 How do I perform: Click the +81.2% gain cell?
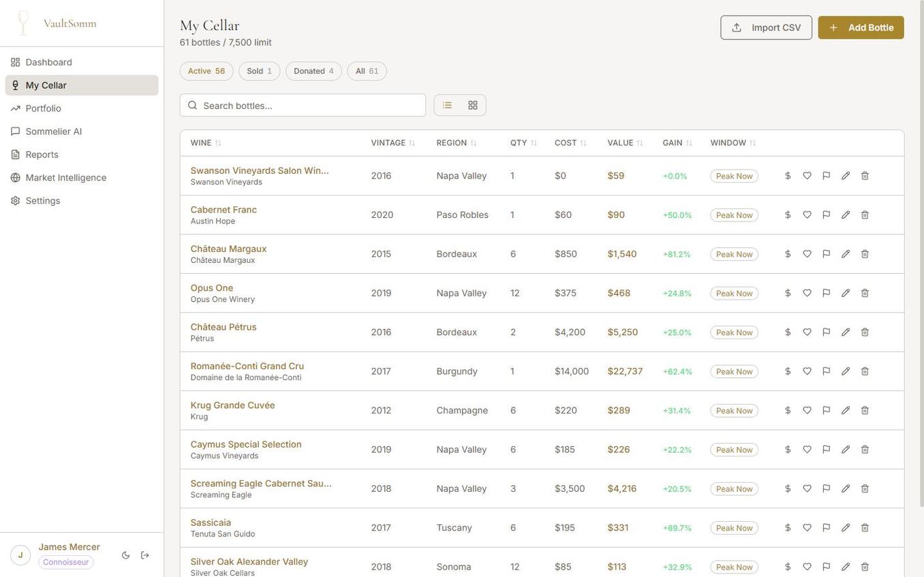[677, 255]
